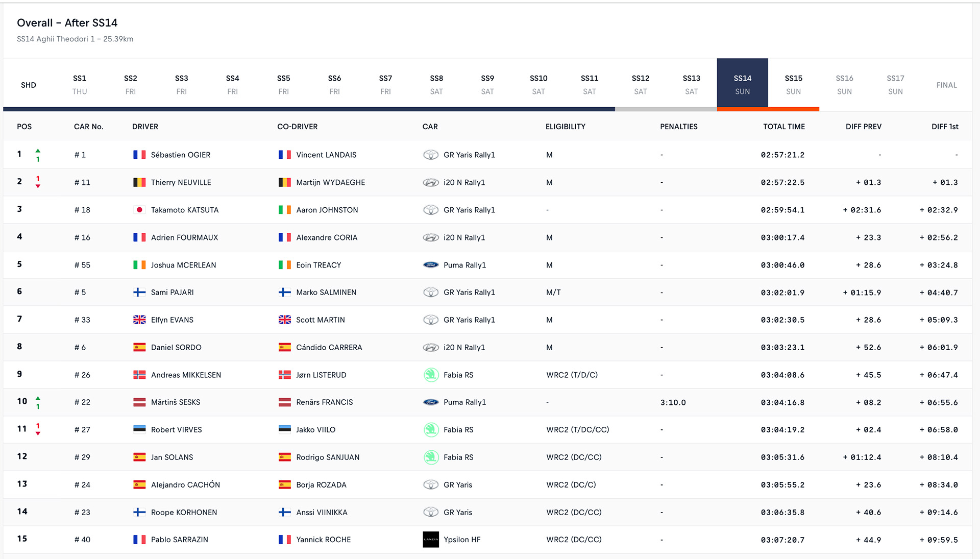Click driver name Sébastien OGIER
The width and height of the screenshot is (980, 559).
[x=181, y=155]
